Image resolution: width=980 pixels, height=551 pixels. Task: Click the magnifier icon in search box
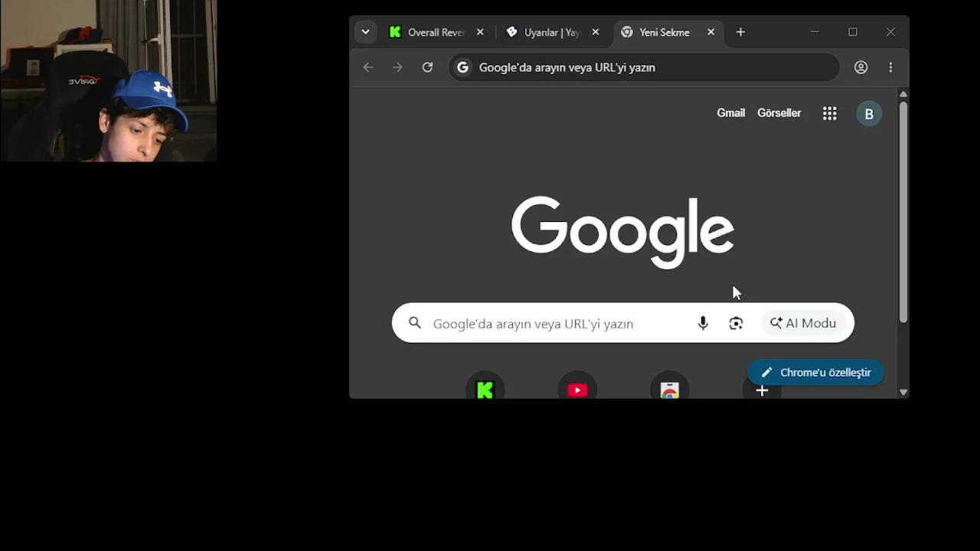pos(415,323)
